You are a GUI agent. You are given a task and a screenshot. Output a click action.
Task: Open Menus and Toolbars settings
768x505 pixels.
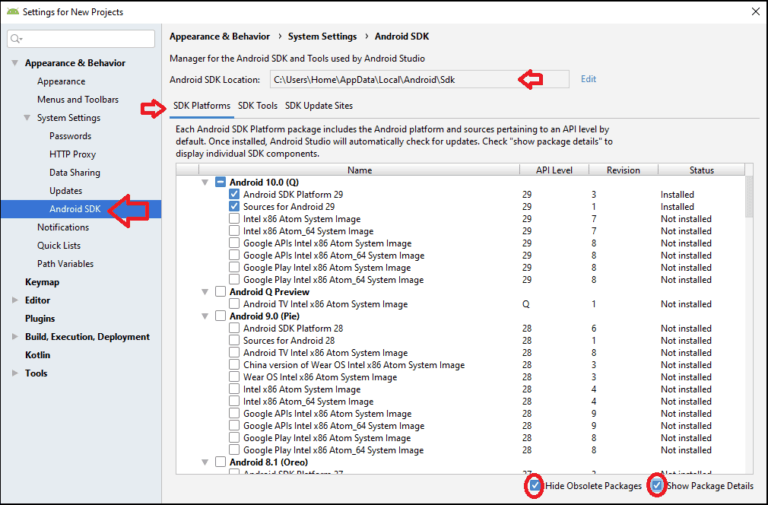pyautogui.click(x=78, y=99)
